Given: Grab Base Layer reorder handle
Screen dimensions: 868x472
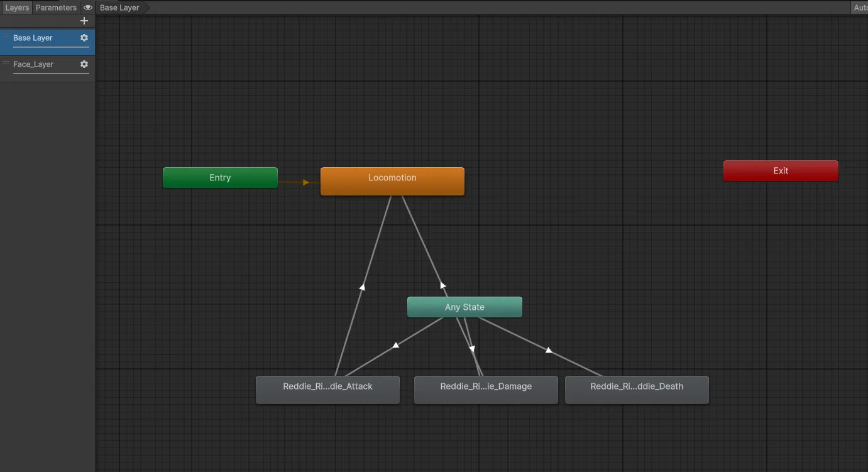Looking at the screenshot, I should (6, 36).
